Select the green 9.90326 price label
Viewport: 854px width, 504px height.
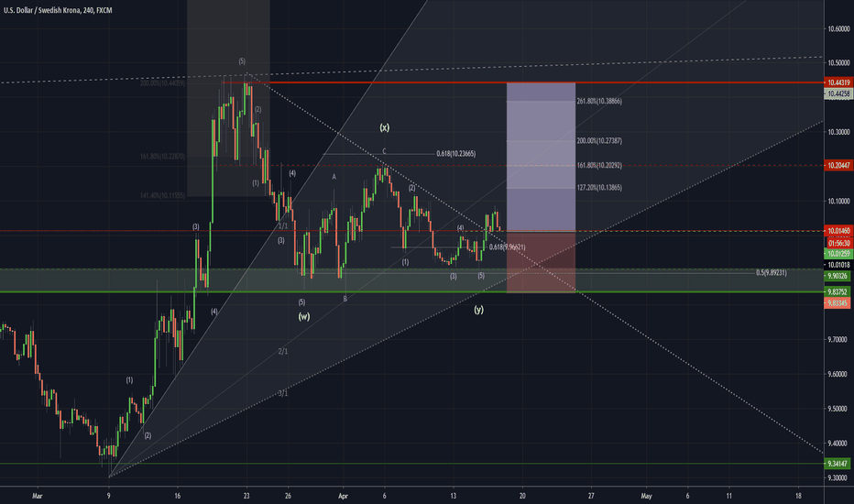pyautogui.click(x=838, y=276)
